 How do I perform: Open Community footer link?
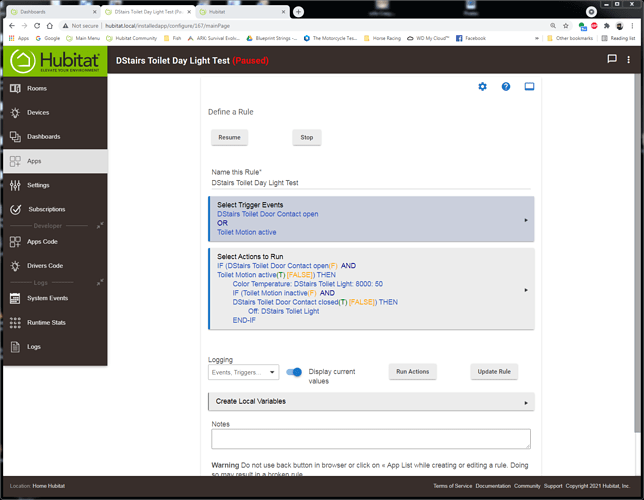[x=527, y=486]
